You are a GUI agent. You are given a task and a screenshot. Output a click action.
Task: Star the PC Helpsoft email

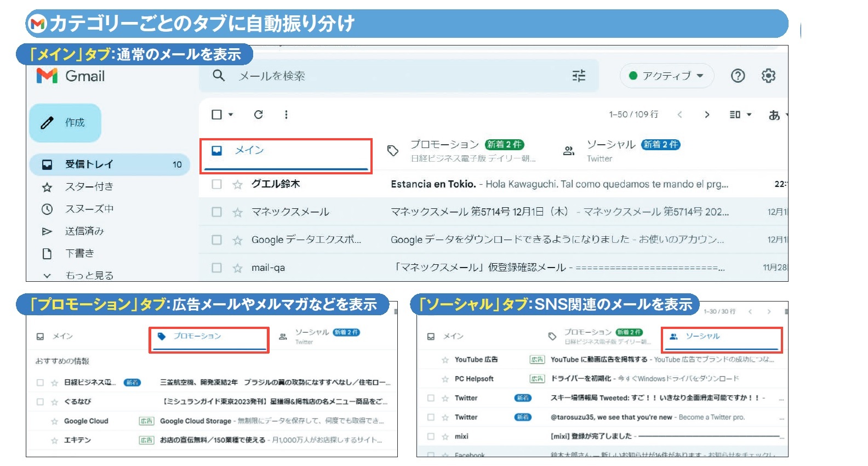point(445,379)
